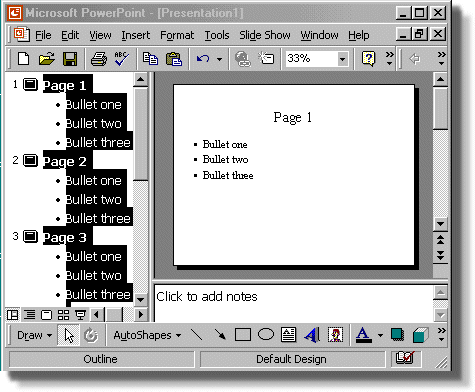This screenshot has height=392, width=475.
Task: Toggle Outline view button in view bar
Action: (29, 314)
